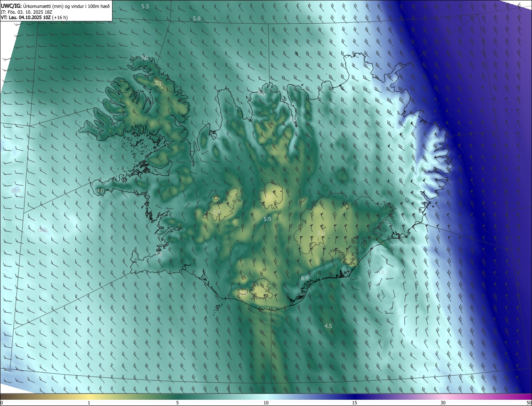Viewport: 532px width, 406px height.
Task: Click the 6.9 value label
Action: click(x=305, y=278)
